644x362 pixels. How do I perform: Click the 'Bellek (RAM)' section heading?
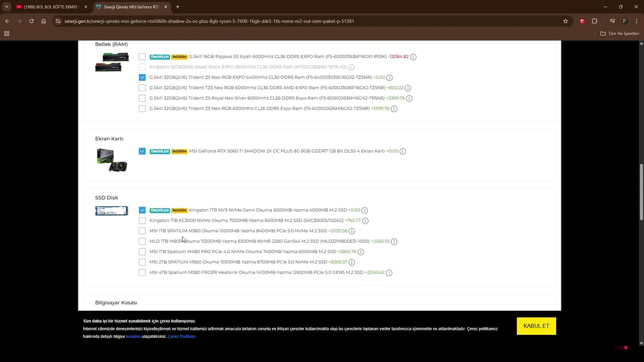coord(111,44)
